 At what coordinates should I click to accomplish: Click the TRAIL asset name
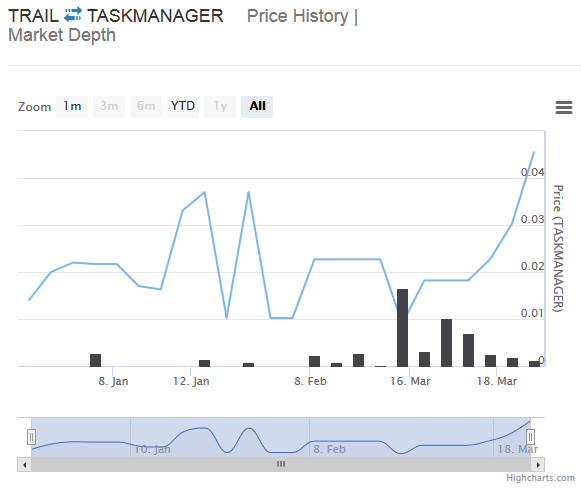pos(33,16)
